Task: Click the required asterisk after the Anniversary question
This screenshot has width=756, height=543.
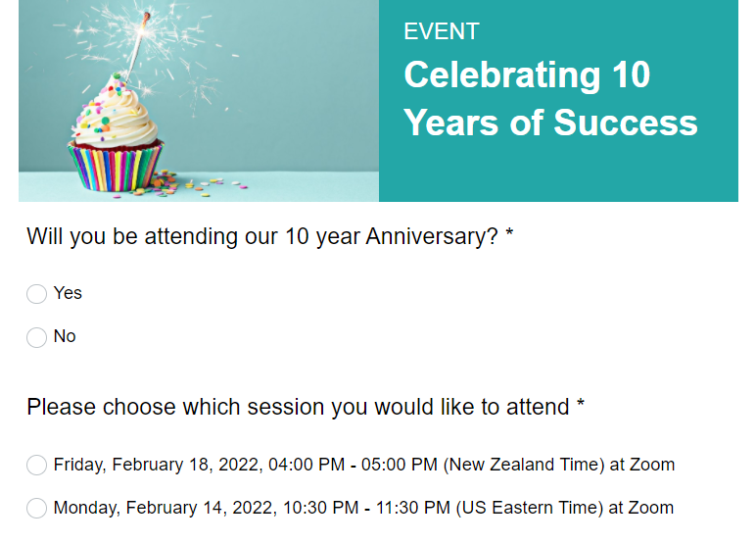Action: [x=509, y=233]
